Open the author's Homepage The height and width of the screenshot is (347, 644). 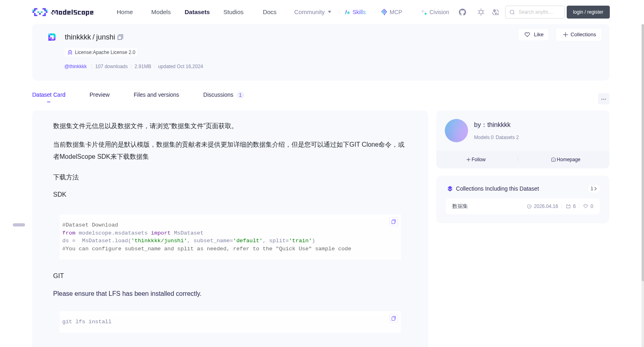click(566, 160)
